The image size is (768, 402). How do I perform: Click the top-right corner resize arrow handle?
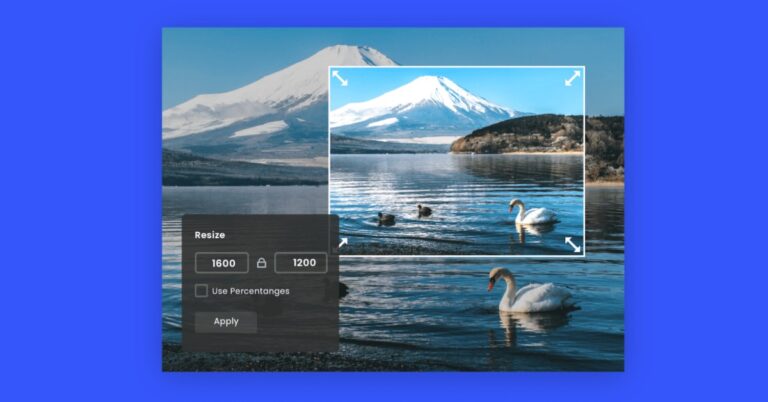[572, 78]
